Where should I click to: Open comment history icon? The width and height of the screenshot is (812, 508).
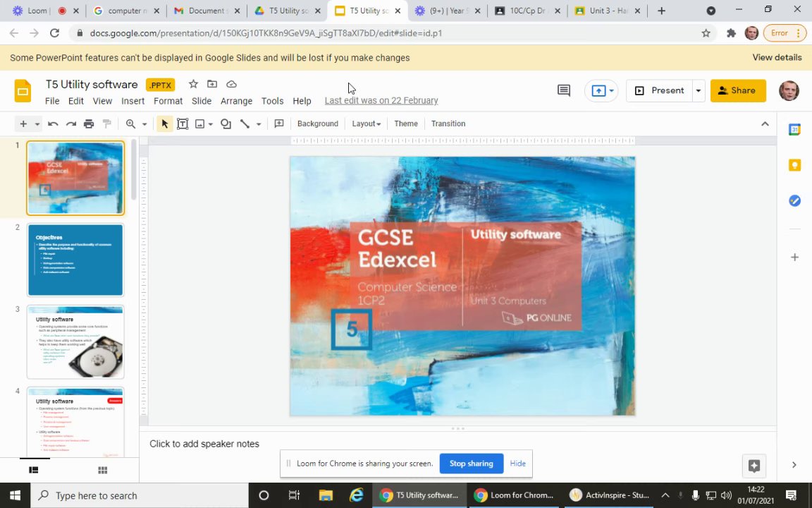(564, 91)
